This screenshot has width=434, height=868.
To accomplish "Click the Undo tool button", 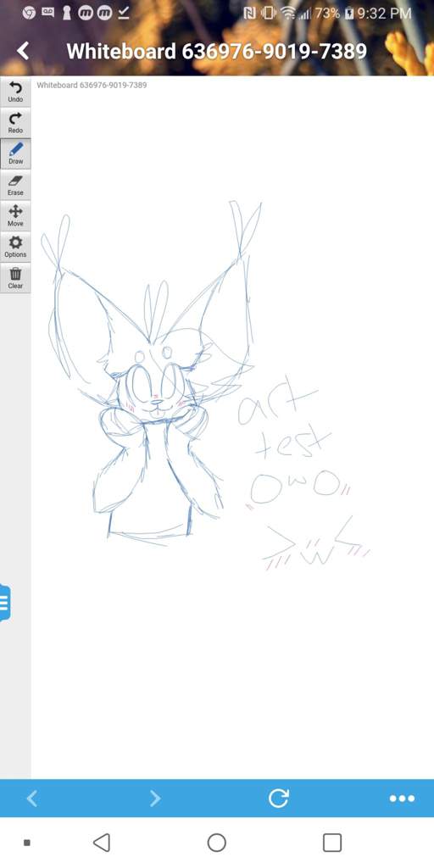I will [15, 92].
